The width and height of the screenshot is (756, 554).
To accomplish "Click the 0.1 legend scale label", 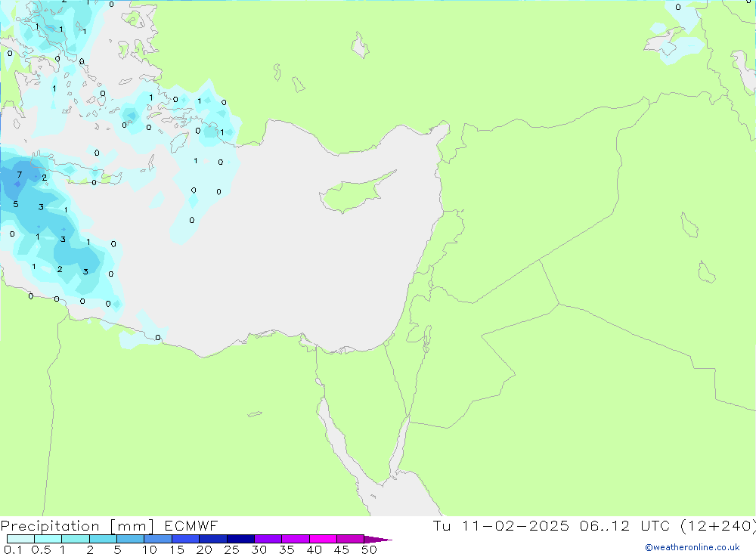I will (x=13, y=549).
